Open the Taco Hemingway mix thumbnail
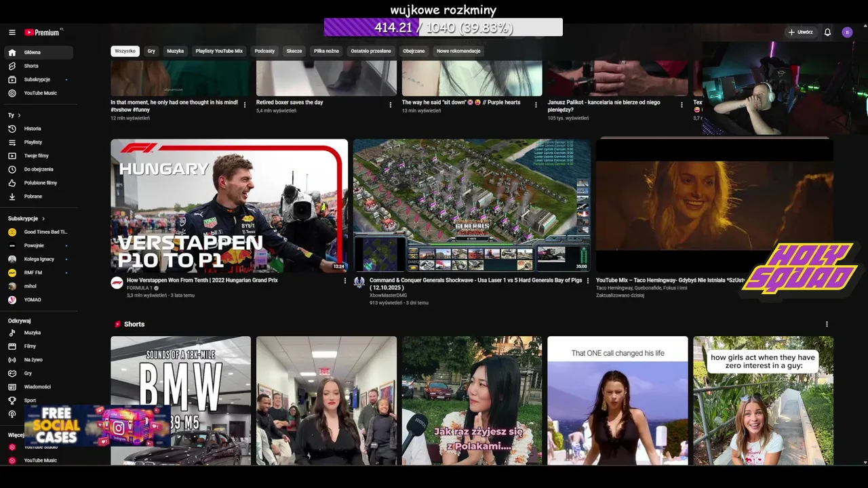Viewport: 868px width, 488px height. [714, 206]
